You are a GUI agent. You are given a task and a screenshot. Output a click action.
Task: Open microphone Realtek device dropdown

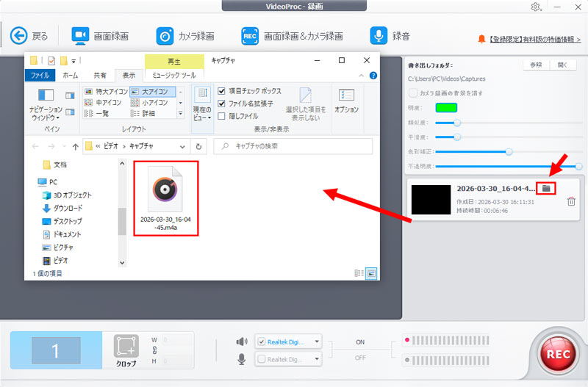click(317, 359)
